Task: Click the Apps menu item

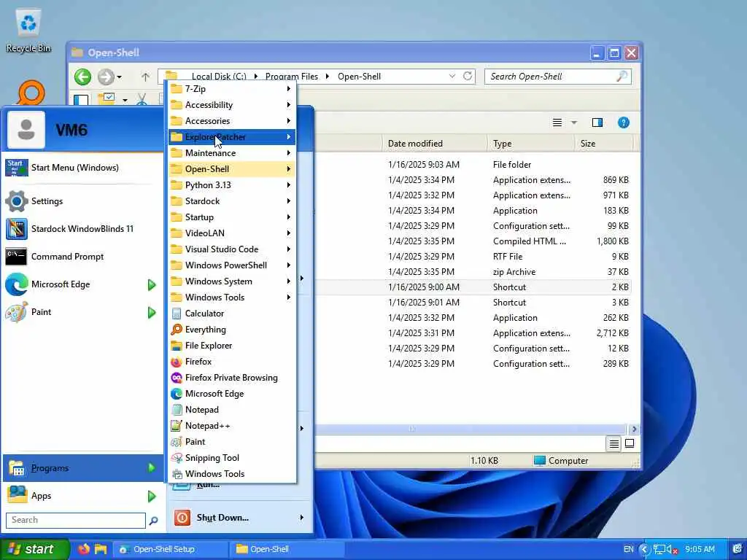Action: (82, 496)
